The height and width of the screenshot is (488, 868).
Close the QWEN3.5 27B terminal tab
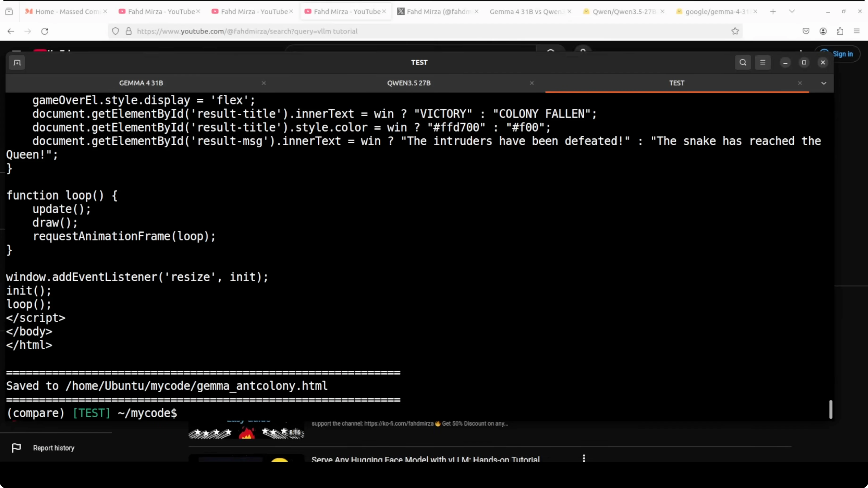tap(531, 83)
